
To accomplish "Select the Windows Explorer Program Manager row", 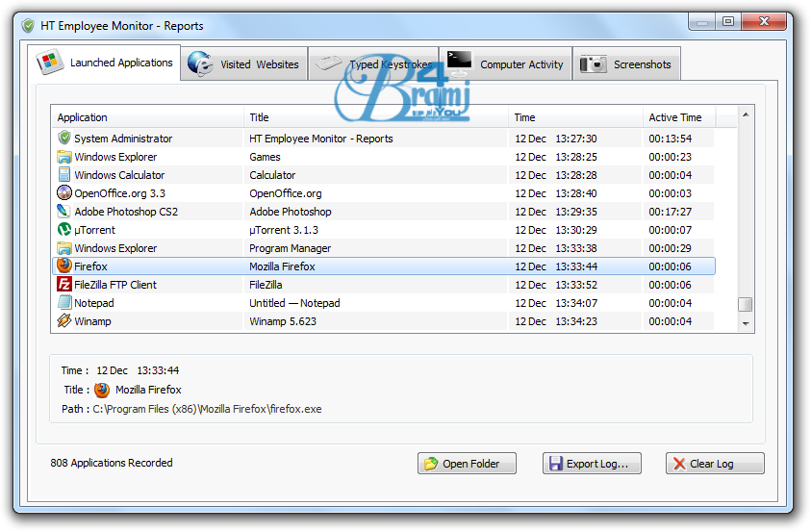I will coord(289,248).
